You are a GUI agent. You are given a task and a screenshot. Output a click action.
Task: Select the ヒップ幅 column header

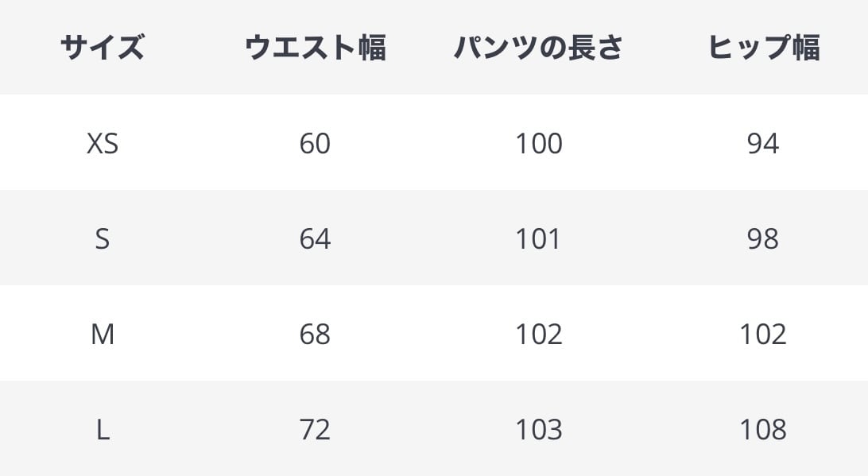763,48
